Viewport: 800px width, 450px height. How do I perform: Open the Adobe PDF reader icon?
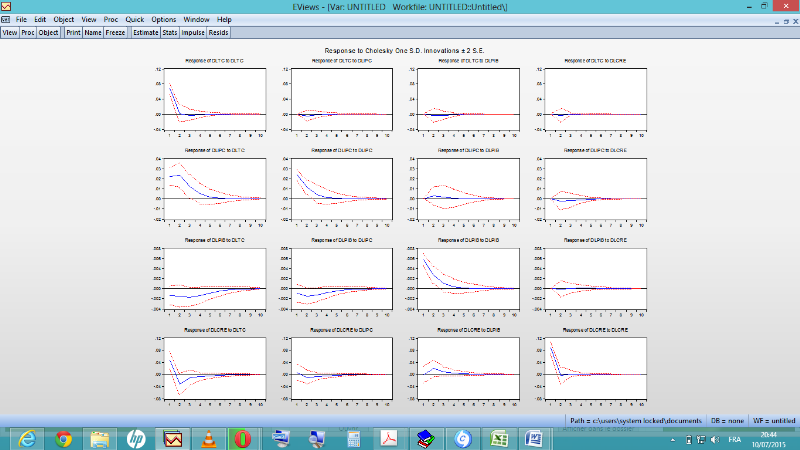[389, 438]
